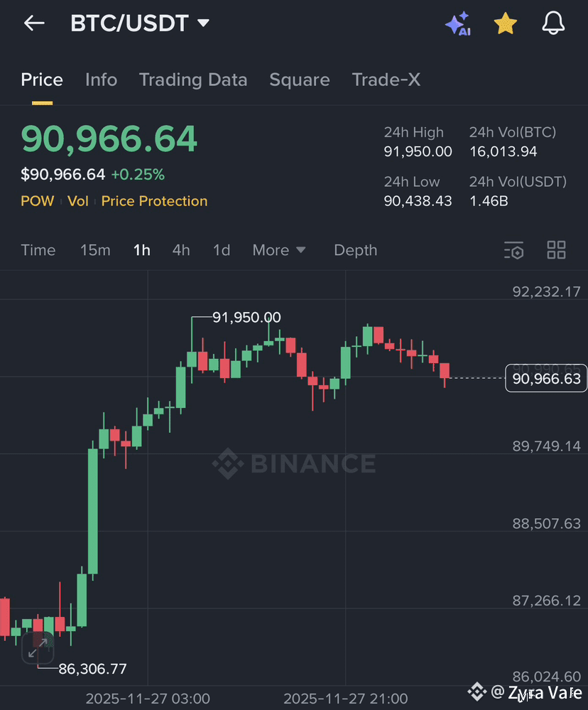Select the 1d timeframe option
Viewport: 588px width, 710px height.
pos(222,250)
